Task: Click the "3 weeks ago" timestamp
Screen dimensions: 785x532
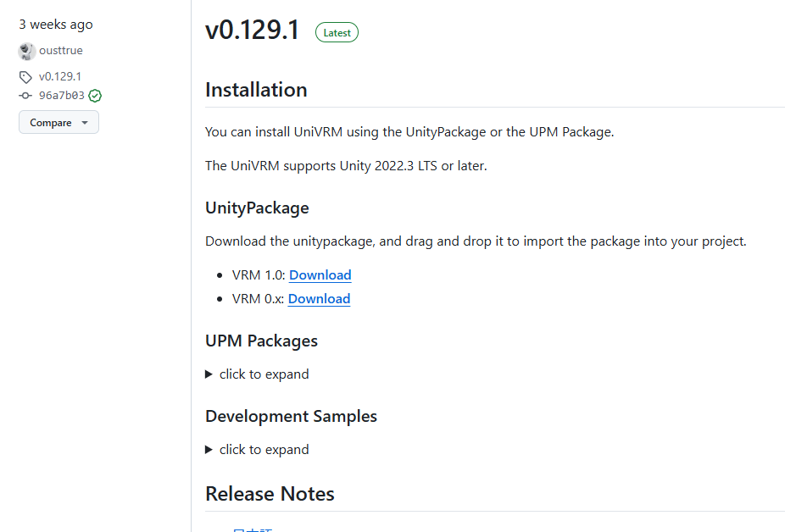Action: tap(56, 25)
